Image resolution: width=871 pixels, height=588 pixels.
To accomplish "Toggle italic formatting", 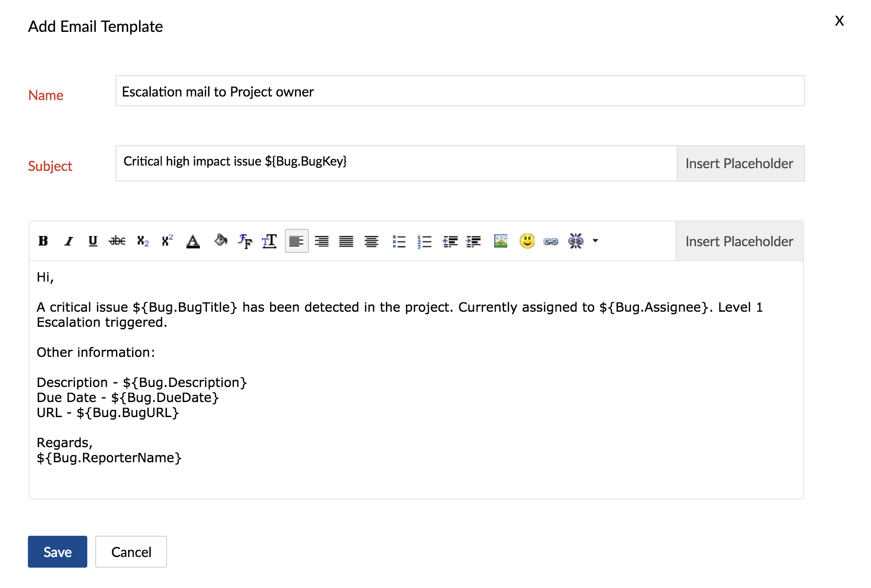I will pos(68,241).
